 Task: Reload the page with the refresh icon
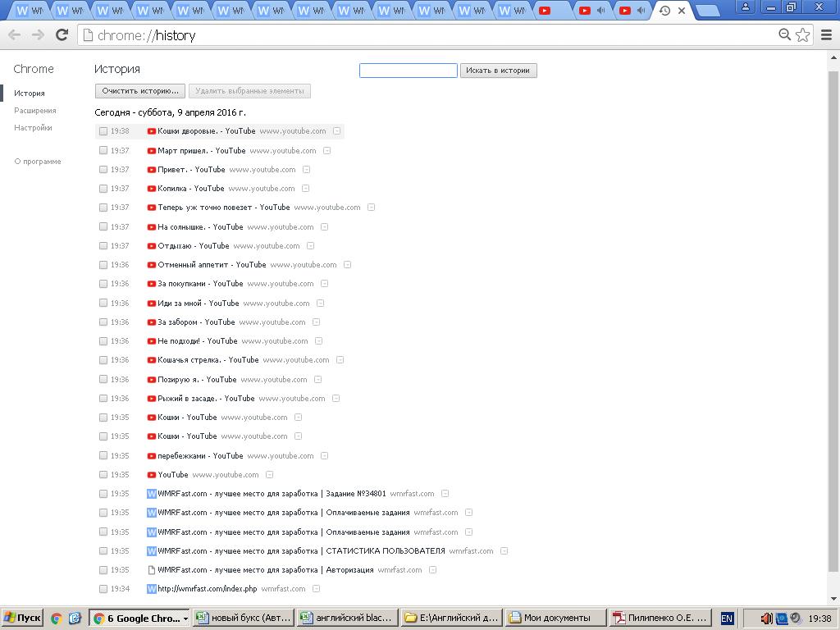pos(62,34)
